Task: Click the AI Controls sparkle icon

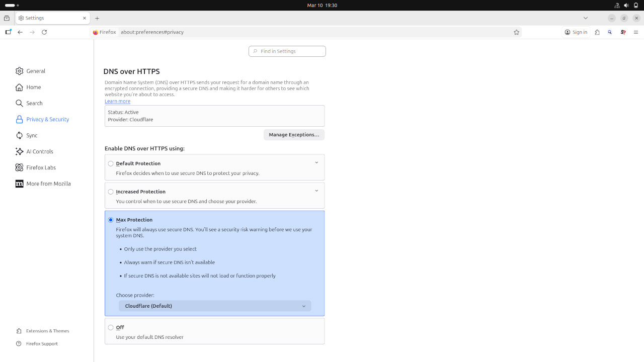Action: pos(19,151)
